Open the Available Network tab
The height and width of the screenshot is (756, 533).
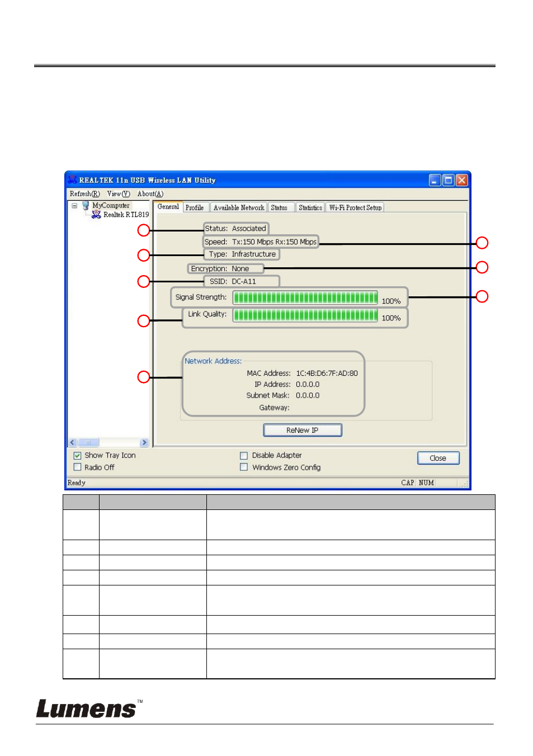click(x=239, y=207)
